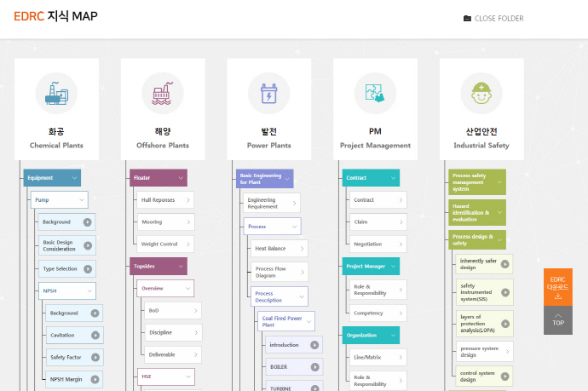Open the Heat Balance item
This screenshot has width=588, height=391.
point(276,249)
